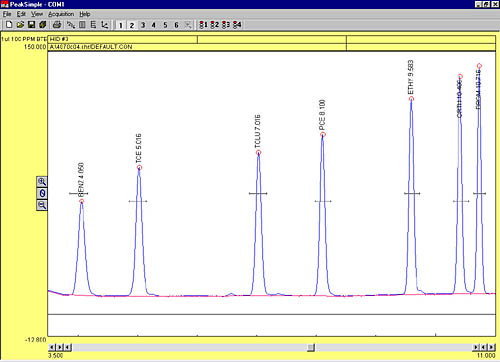
Task: Click the ETHY 9.583 peak marker
Action: [x=411, y=99]
